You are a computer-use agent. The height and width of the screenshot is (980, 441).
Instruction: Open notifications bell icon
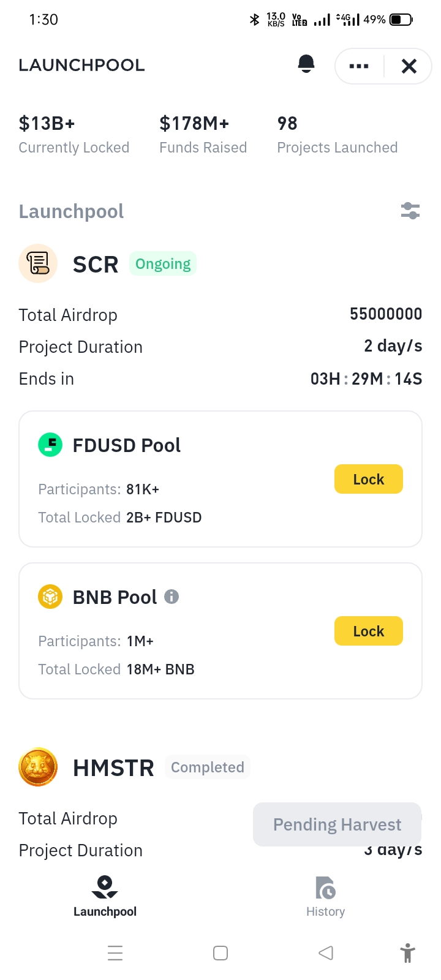[x=306, y=64]
